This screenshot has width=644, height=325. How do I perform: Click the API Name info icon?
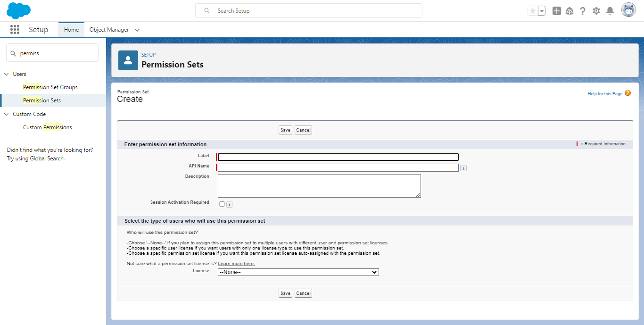(463, 168)
